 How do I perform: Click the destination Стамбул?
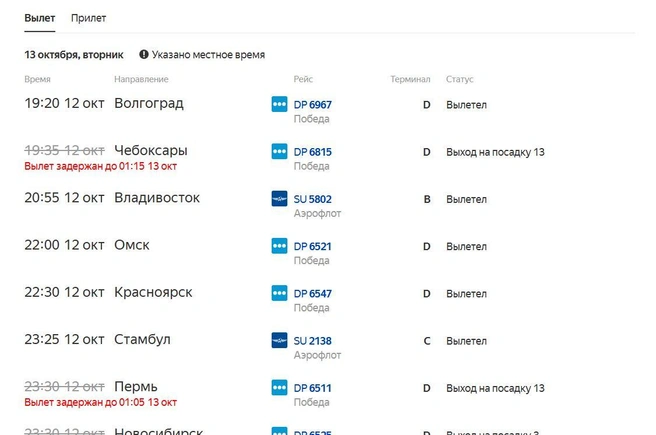coord(142,339)
